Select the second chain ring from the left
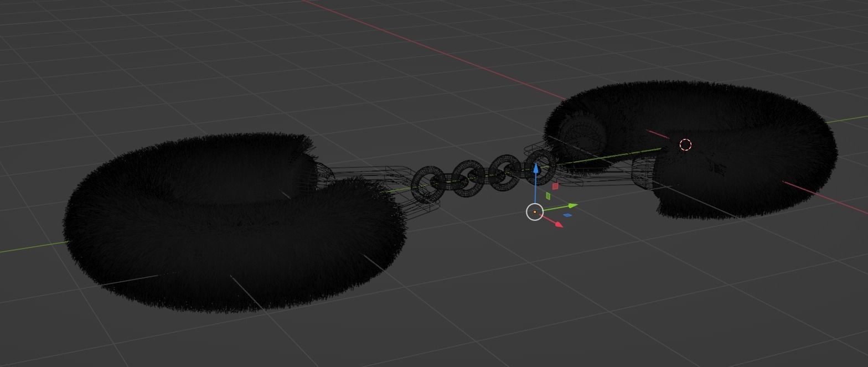This screenshot has height=367, width=868. click(x=469, y=178)
